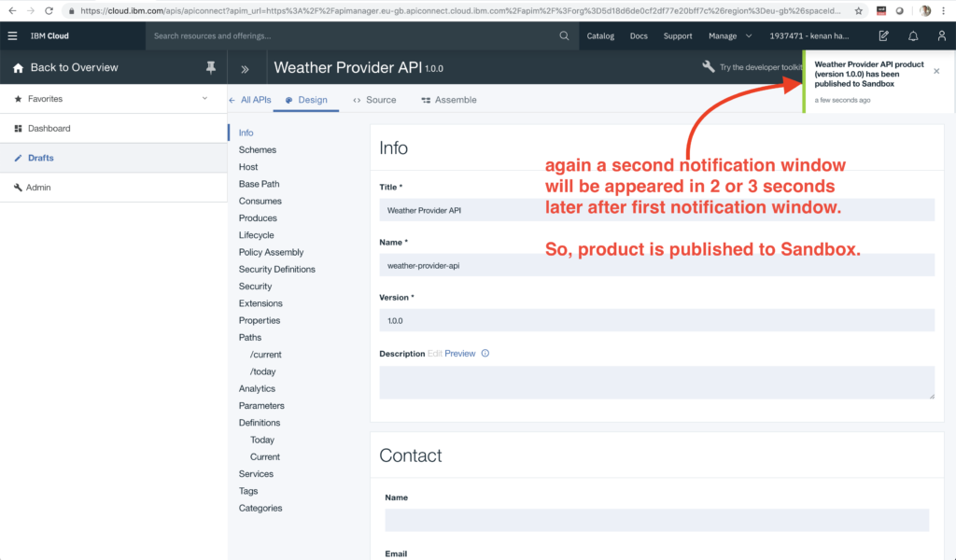Image resolution: width=956 pixels, height=560 pixels.
Task: Open the /current path
Action: click(266, 355)
